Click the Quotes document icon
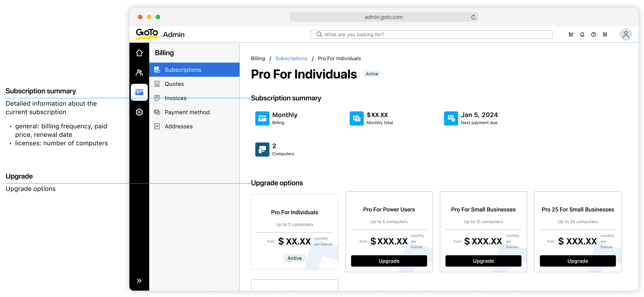Screen dimensions: 644x297 point(157,84)
